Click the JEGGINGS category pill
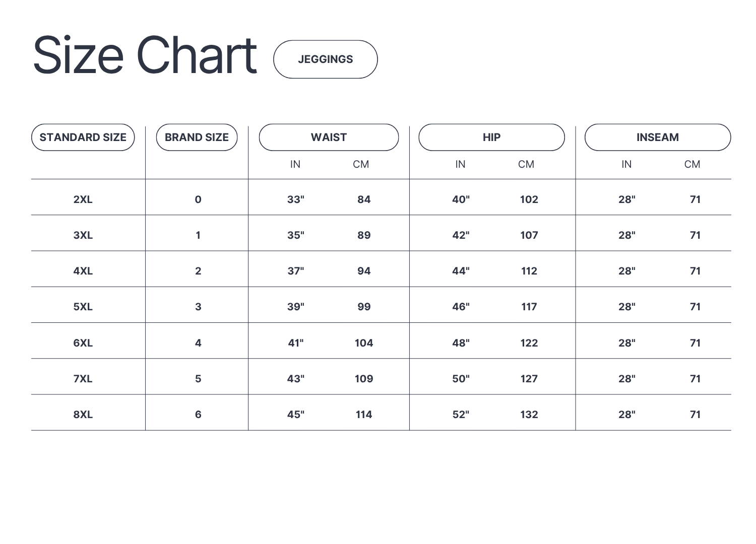 click(x=325, y=59)
